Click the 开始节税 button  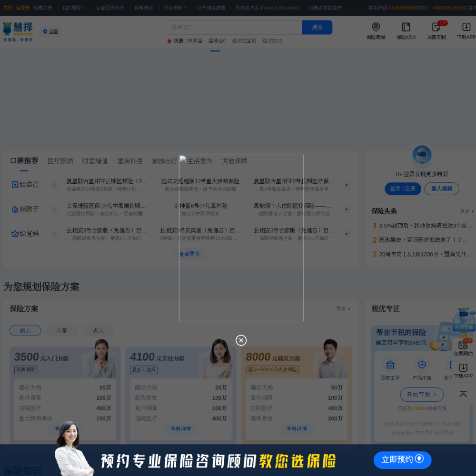(422, 395)
